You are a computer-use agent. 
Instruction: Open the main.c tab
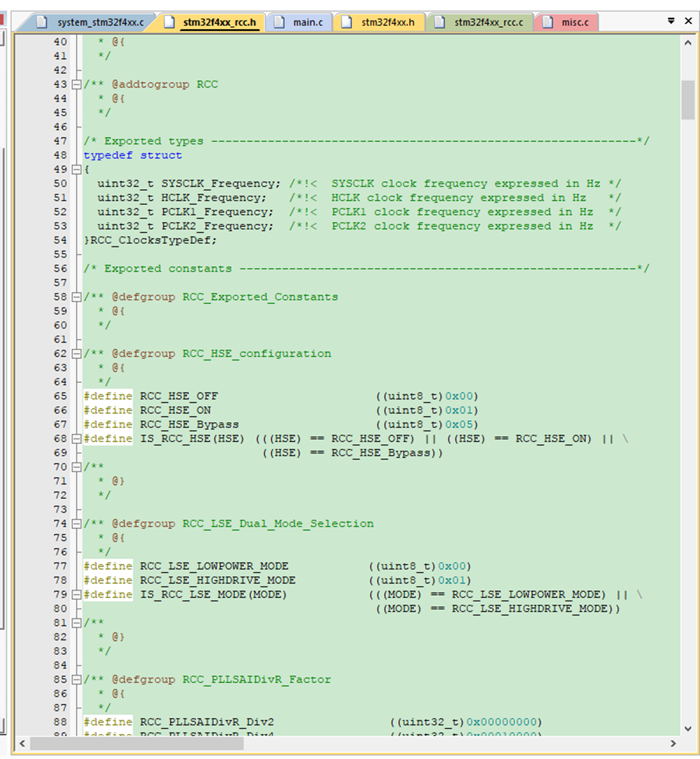(x=299, y=22)
